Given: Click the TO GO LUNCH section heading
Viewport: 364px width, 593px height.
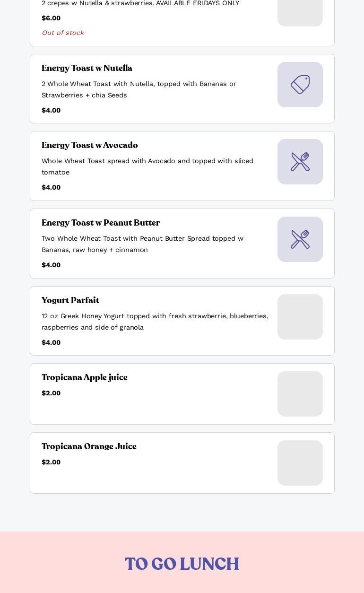Looking at the screenshot, I should 182,564.
